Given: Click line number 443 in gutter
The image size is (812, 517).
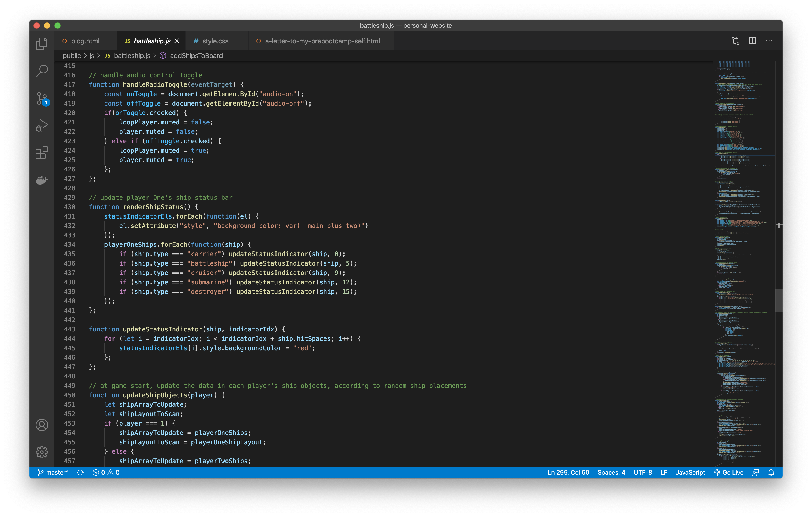Looking at the screenshot, I should 70,329.
